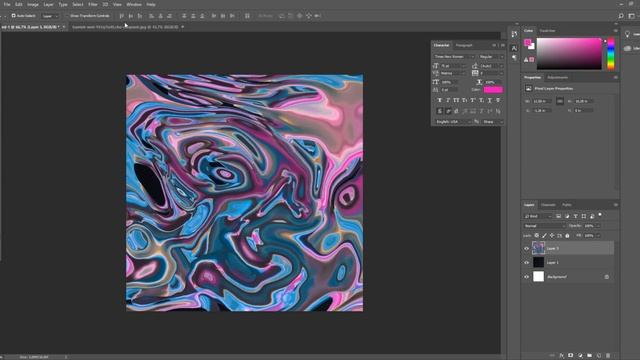Viewport: 640px width, 360px height.
Task: Switch to the Paths tab
Action: 567,205
